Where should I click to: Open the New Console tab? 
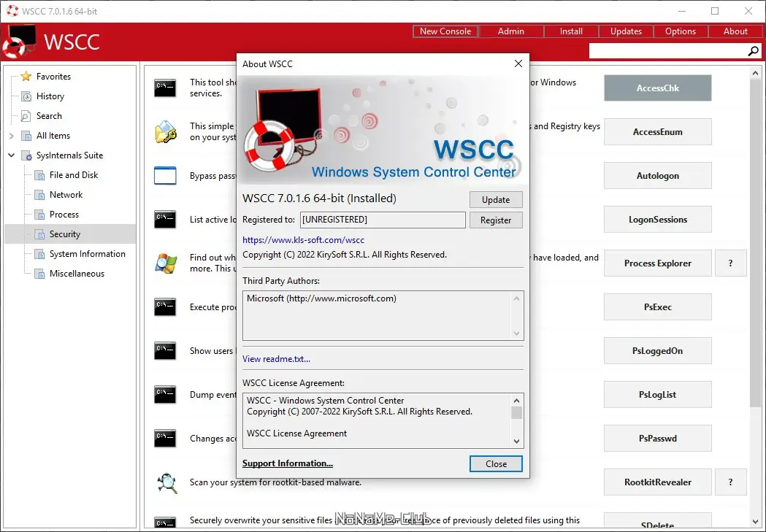(x=445, y=31)
